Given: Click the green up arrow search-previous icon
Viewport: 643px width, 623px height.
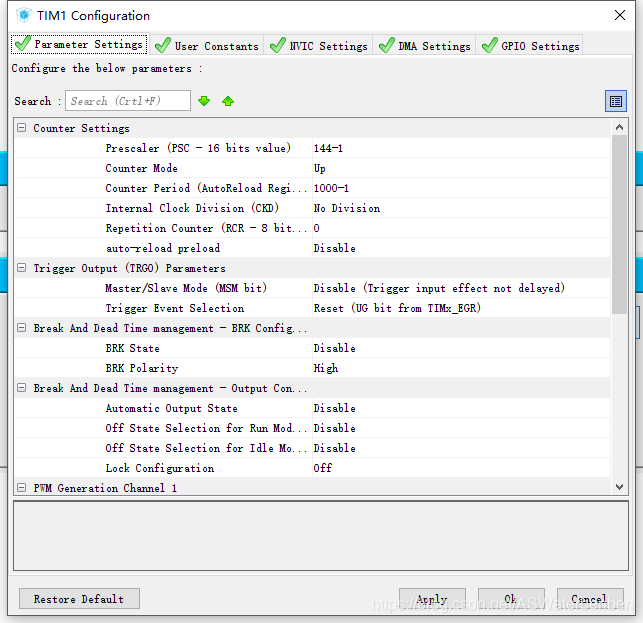Looking at the screenshot, I should click(228, 101).
